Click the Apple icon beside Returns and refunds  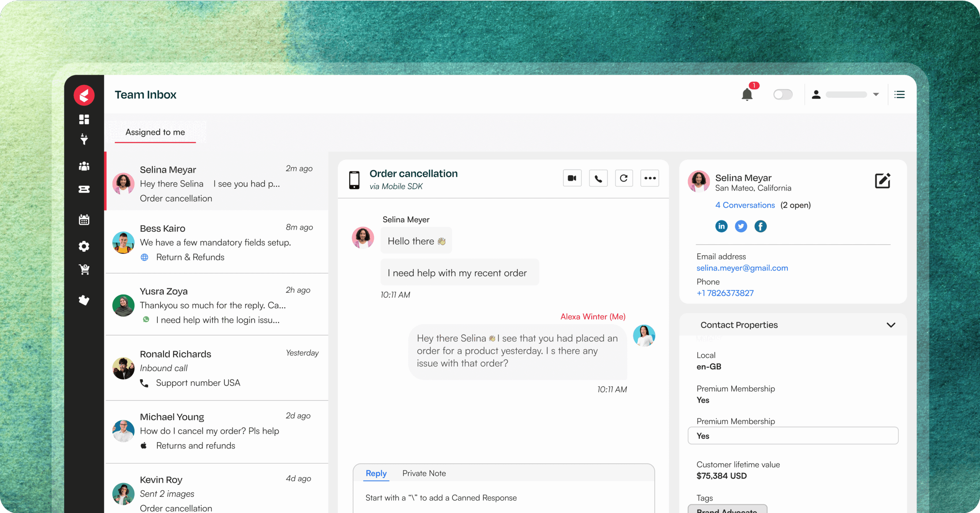tap(144, 445)
